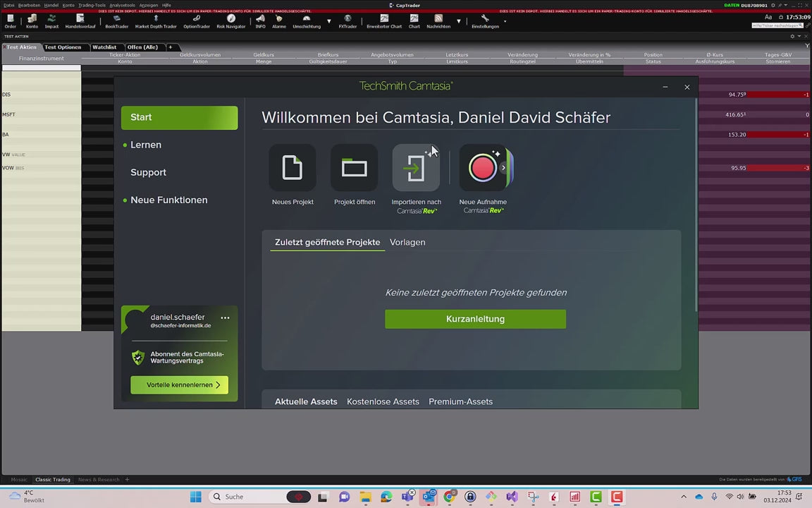Click the Windows Start button
Image resolution: width=812 pixels, height=508 pixels.
[x=196, y=497]
